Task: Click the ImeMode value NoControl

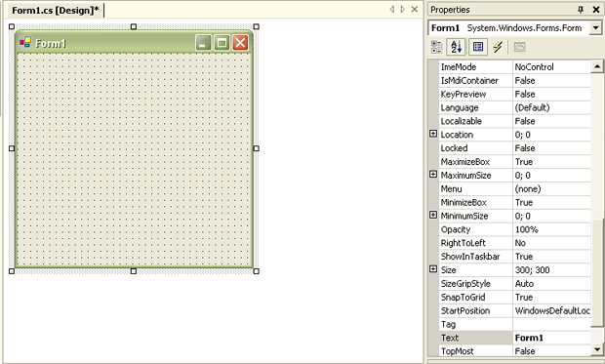Action: [534, 66]
